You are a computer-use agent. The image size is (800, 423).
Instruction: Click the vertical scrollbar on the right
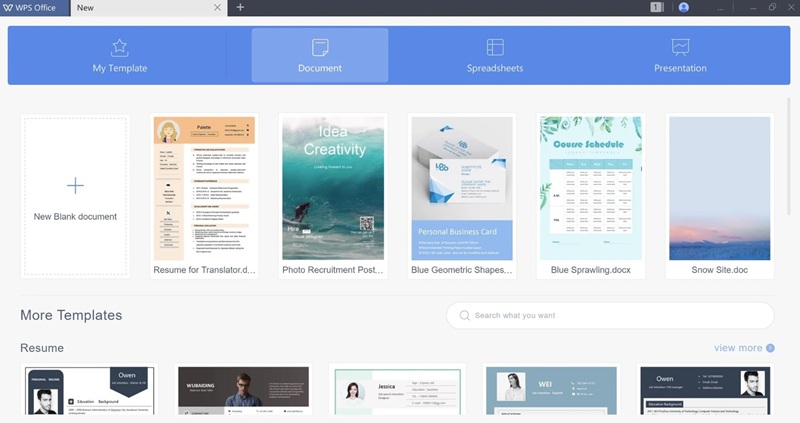788,158
